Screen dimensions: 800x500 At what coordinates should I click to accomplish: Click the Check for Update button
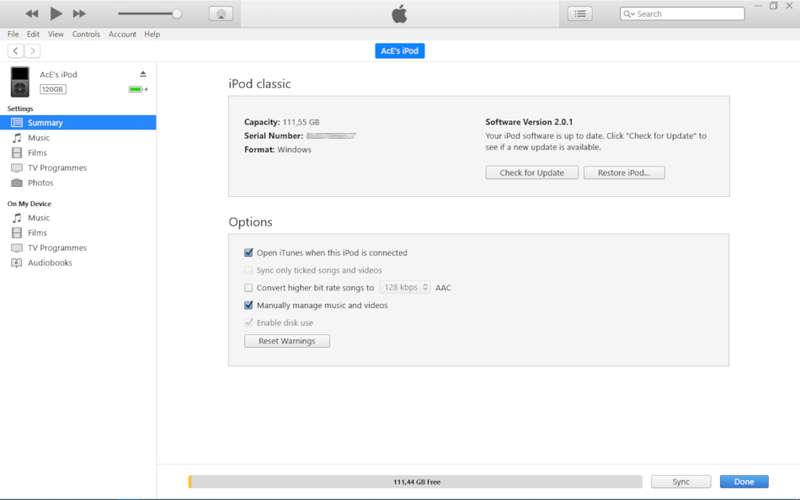532,172
